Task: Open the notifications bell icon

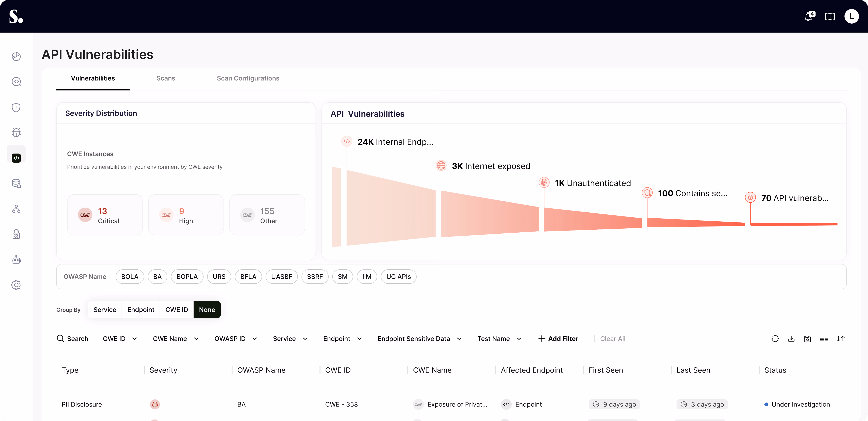Action: [x=808, y=16]
